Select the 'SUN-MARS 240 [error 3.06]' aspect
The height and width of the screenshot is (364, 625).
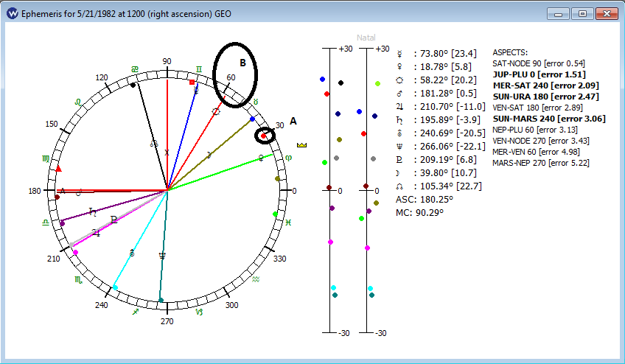pos(549,119)
